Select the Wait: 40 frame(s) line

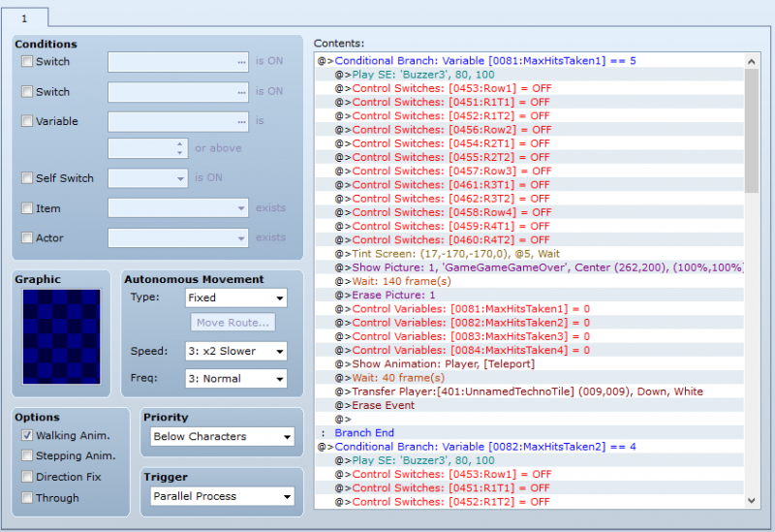tap(530, 378)
